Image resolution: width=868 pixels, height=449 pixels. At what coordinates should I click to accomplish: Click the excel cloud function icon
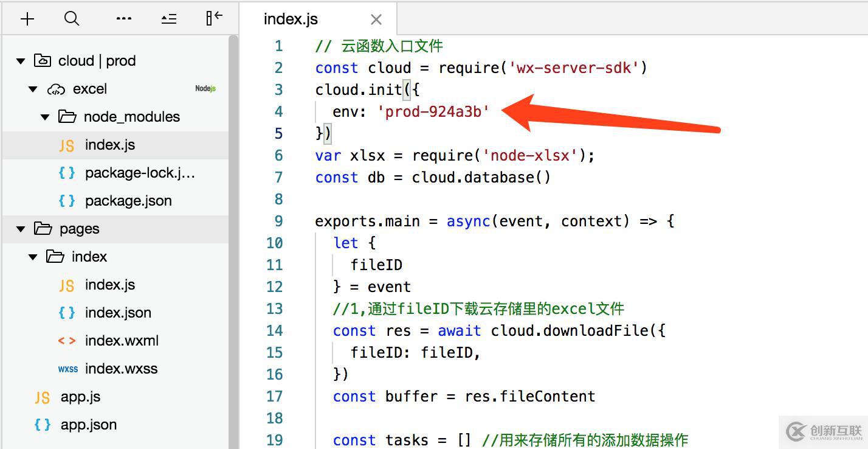click(56, 89)
